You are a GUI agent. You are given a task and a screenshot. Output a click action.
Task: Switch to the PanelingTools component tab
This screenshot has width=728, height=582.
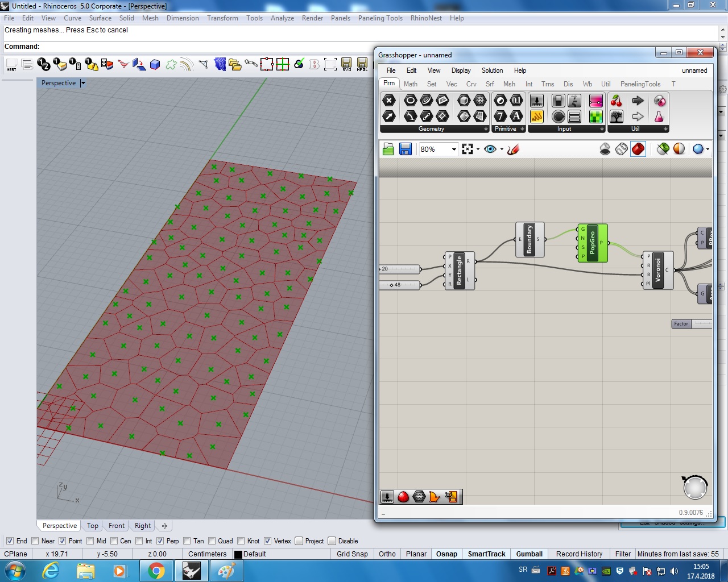pos(640,84)
